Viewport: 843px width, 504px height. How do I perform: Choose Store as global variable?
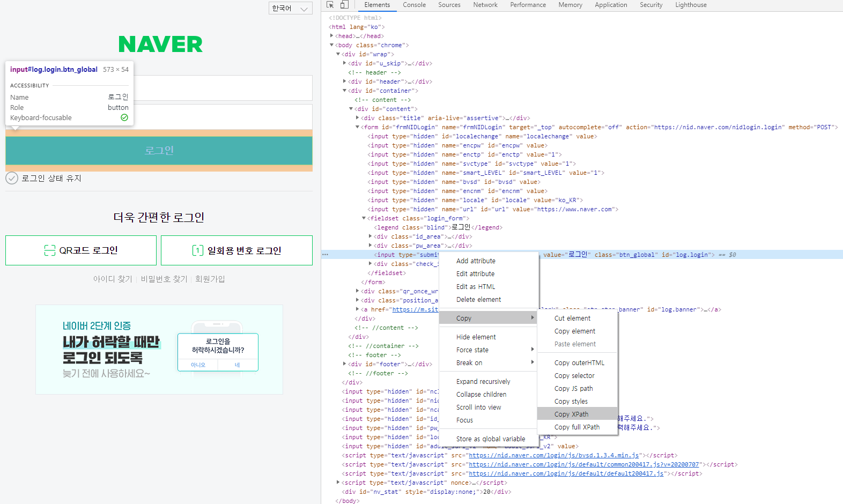(489, 439)
